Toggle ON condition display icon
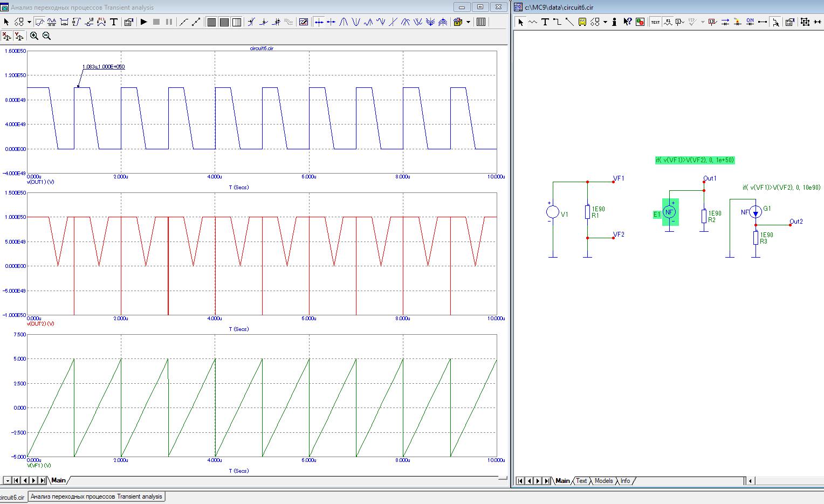The image size is (824, 504). (x=750, y=22)
